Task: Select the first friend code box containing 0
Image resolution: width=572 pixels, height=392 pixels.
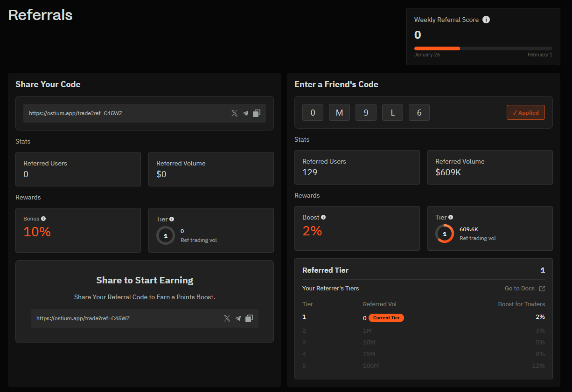Action: (313, 113)
